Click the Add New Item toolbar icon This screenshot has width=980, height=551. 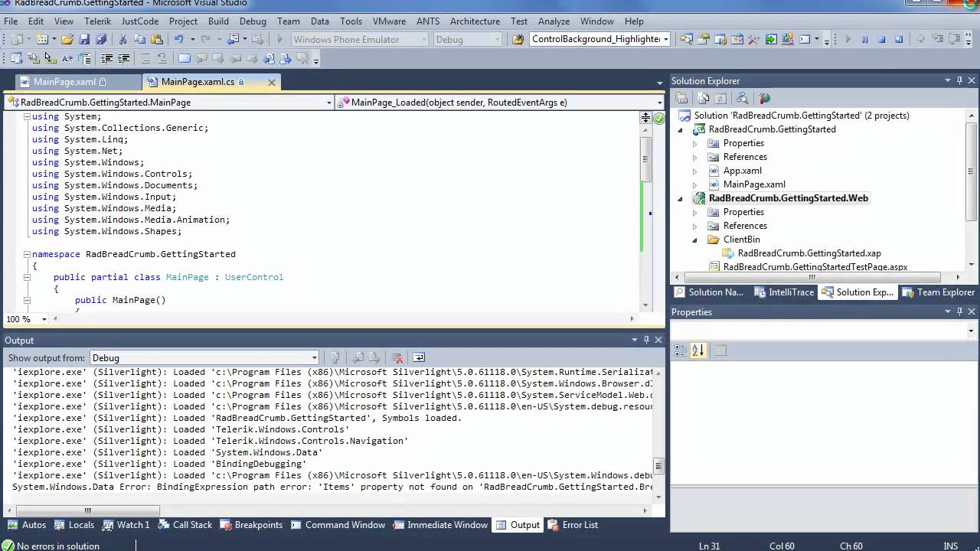(42, 39)
